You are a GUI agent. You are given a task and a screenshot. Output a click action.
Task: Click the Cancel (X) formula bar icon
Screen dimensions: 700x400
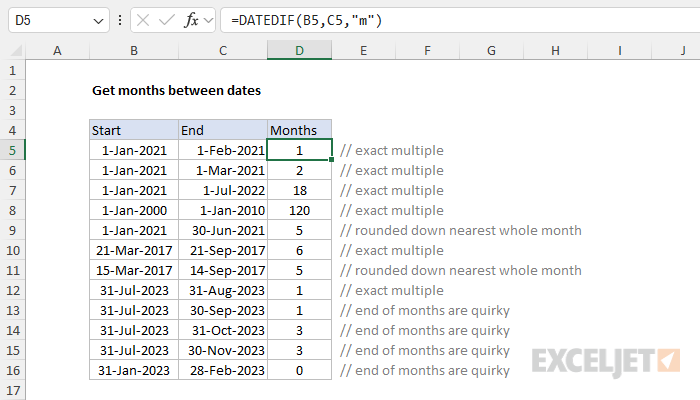pos(143,21)
